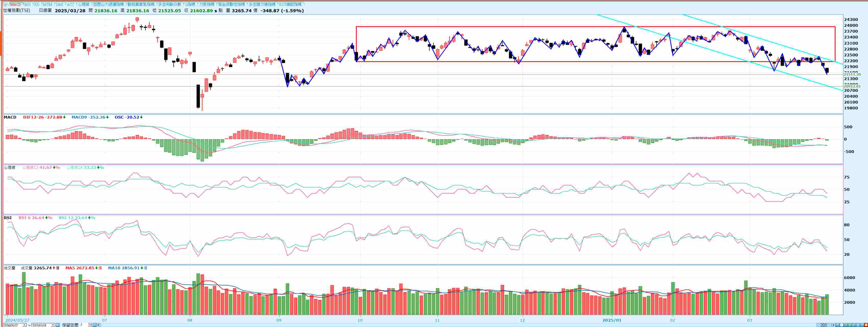
Task: Click the 203 bar count field
Action: click(824, 325)
